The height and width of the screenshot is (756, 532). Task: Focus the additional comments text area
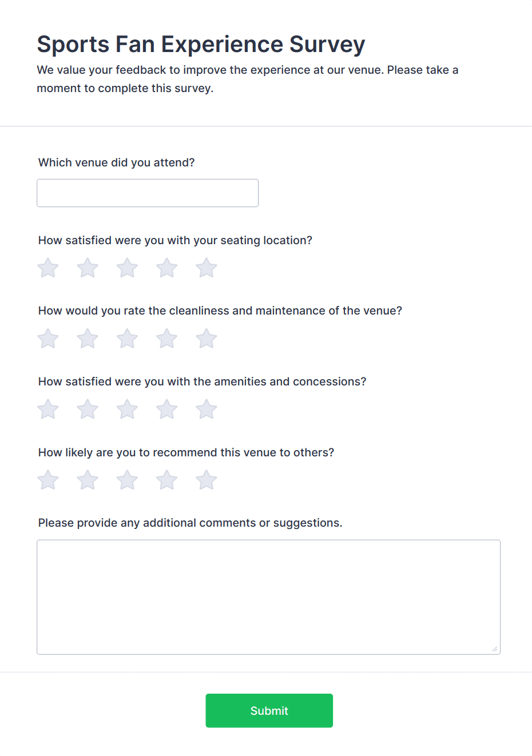(x=269, y=597)
